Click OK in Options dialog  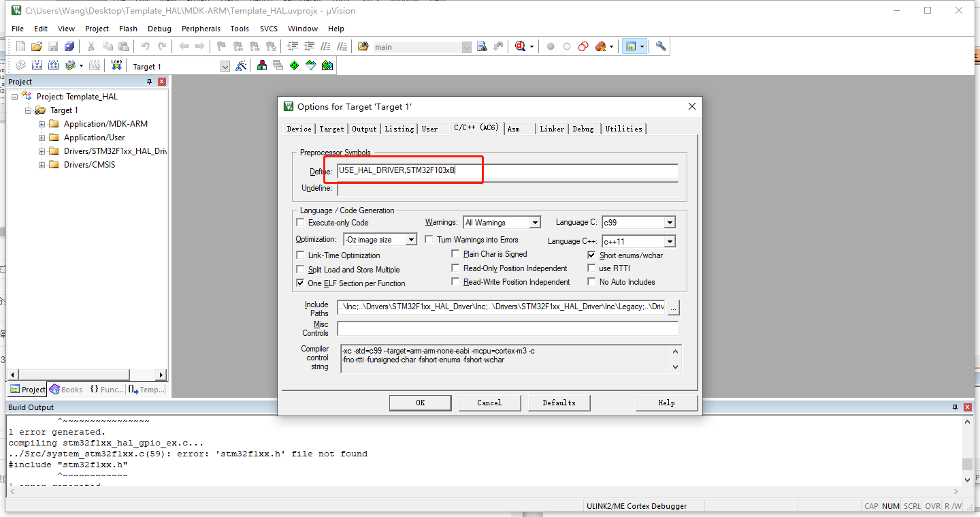tap(421, 403)
